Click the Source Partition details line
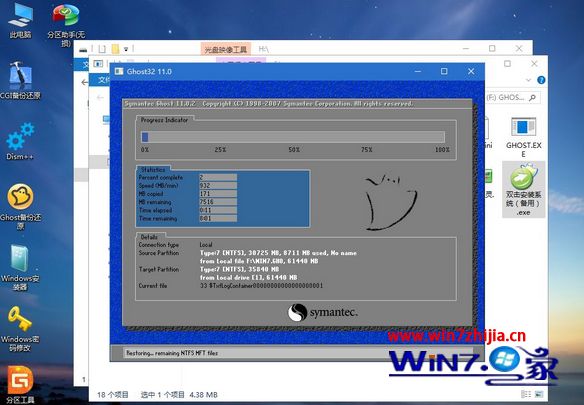This screenshot has width=584, height=405. tap(278, 253)
